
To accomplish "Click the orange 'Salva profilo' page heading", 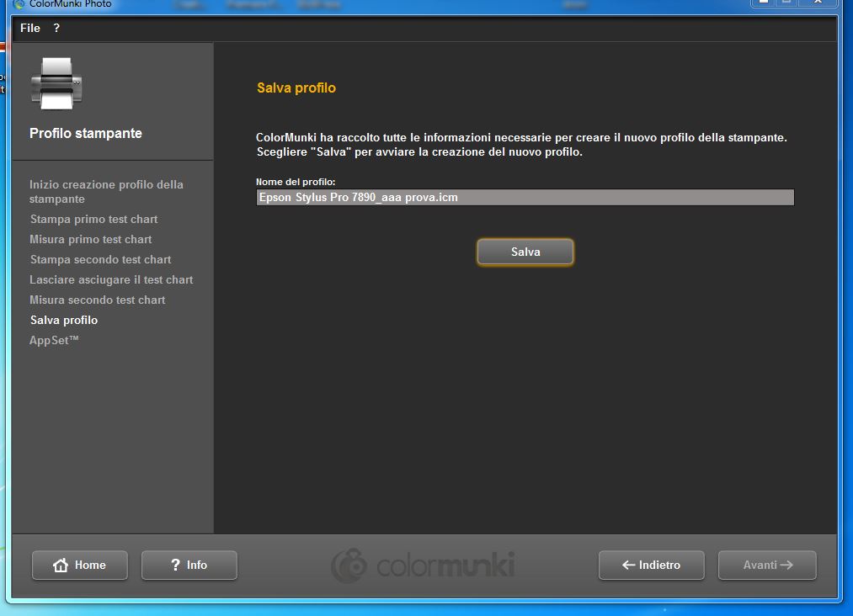I will pos(296,88).
